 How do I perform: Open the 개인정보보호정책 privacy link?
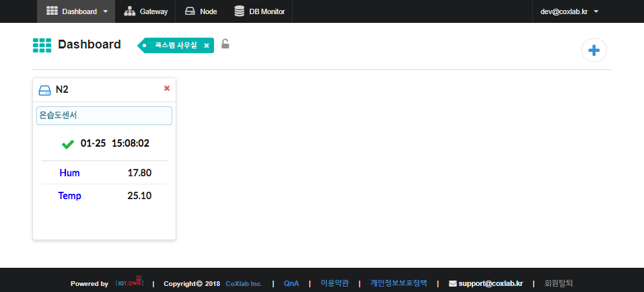pyautogui.click(x=398, y=283)
